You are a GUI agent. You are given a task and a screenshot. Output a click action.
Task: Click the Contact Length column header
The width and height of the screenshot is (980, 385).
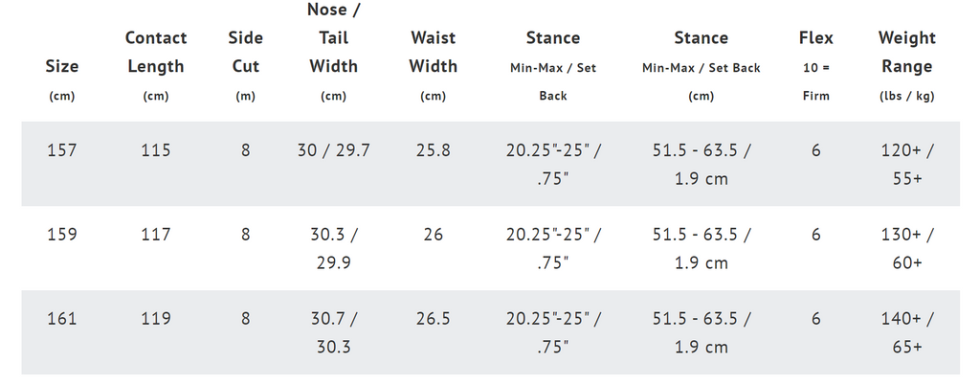[x=156, y=66]
